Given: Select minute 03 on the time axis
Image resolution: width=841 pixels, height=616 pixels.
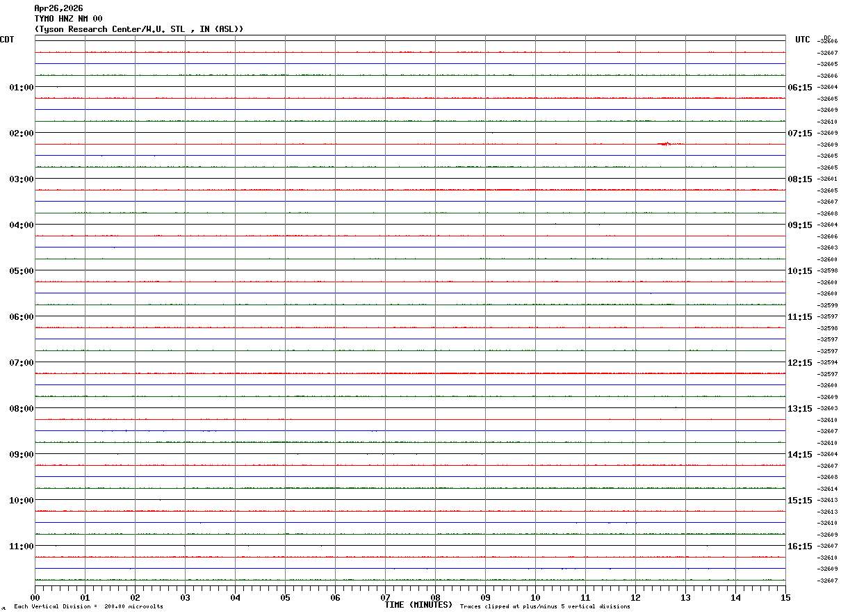Looking at the screenshot, I should pyautogui.click(x=186, y=597).
